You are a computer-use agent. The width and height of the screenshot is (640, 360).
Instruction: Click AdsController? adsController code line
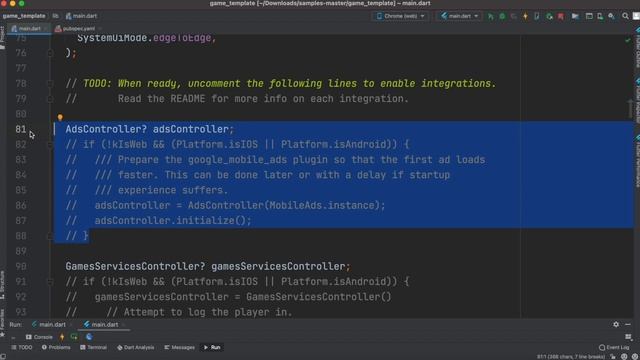[149, 129]
